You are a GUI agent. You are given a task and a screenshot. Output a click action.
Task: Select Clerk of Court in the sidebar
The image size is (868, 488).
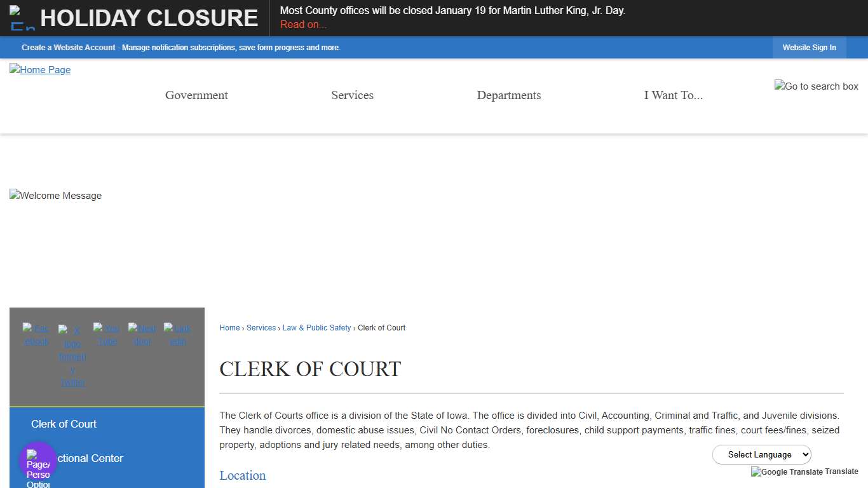tap(64, 424)
